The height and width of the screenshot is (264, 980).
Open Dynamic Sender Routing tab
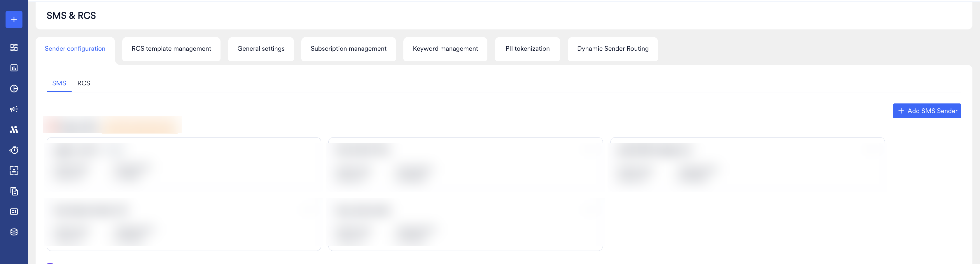(612, 49)
